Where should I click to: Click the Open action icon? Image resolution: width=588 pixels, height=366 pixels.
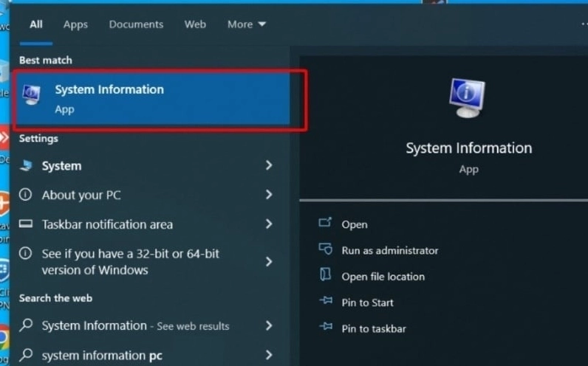[x=325, y=223]
